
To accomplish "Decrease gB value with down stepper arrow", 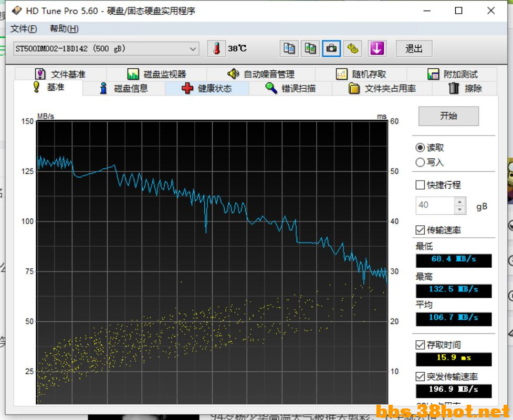I will click(459, 209).
